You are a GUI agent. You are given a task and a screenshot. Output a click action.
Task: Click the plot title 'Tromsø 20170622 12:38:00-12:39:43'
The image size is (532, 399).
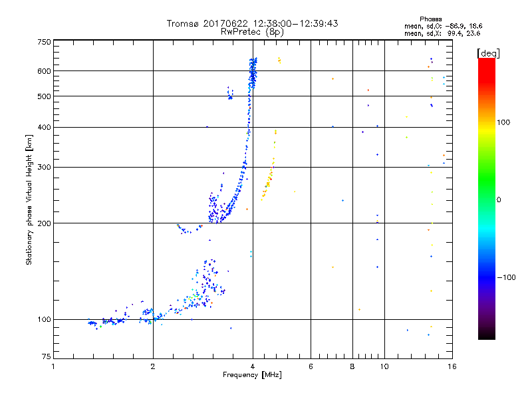click(252, 23)
